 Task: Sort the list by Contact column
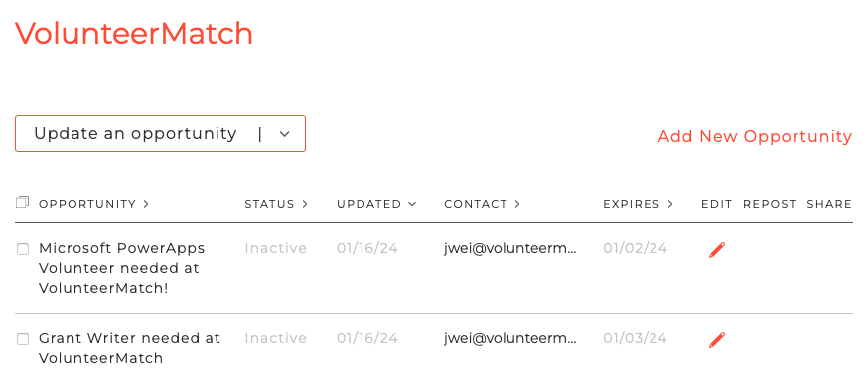482,204
